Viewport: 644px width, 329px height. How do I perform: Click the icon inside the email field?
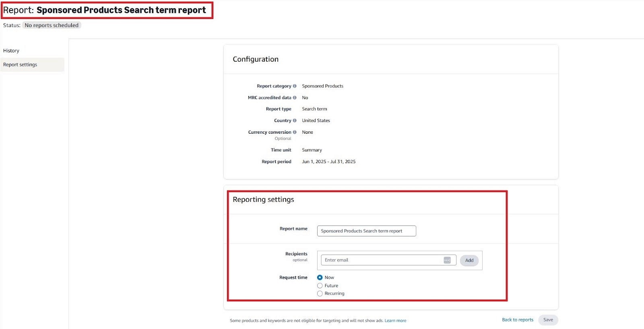447,260
